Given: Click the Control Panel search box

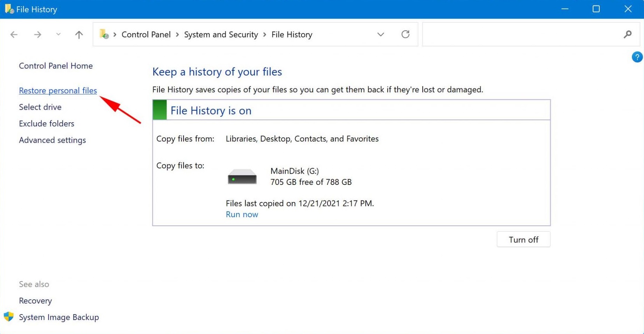Looking at the screenshot, I should tap(521, 34).
